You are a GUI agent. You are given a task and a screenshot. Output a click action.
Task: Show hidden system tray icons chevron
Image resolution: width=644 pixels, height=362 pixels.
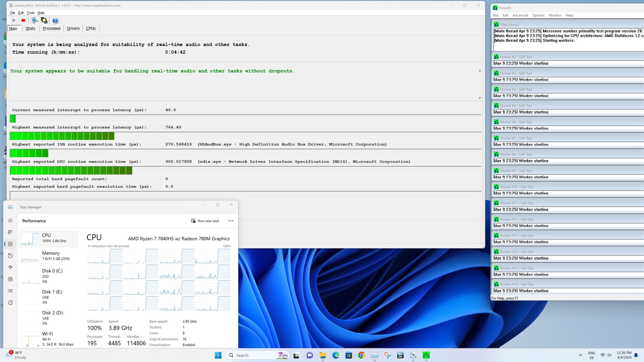point(580,355)
